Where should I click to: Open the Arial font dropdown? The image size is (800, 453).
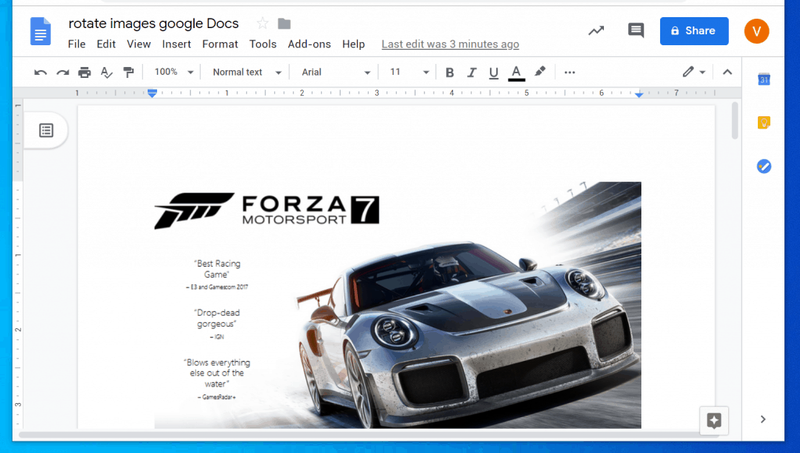click(336, 72)
